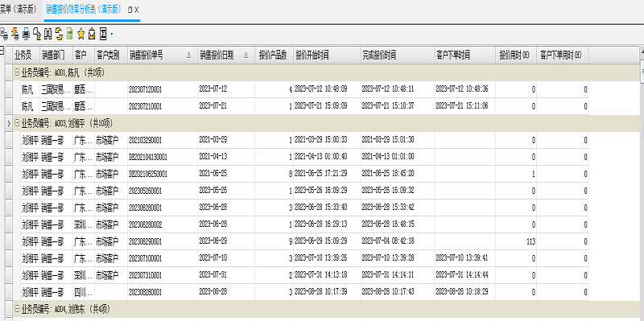644x321 pixels.
Task: Click the green export file icon
Action: click(69, 34)
